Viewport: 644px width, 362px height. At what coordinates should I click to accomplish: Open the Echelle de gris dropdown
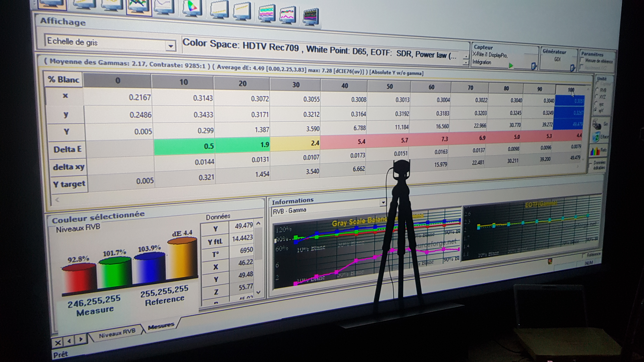tap(170, 46)
